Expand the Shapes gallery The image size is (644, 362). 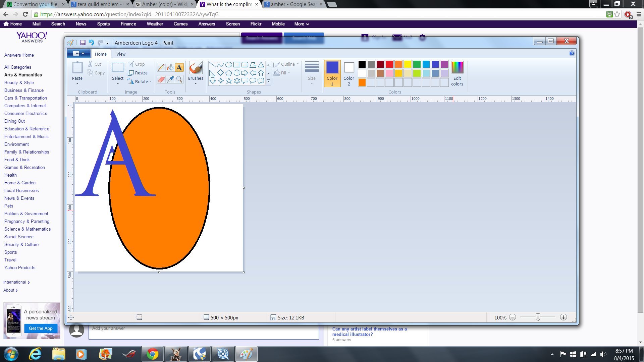(x=268, y=81)
